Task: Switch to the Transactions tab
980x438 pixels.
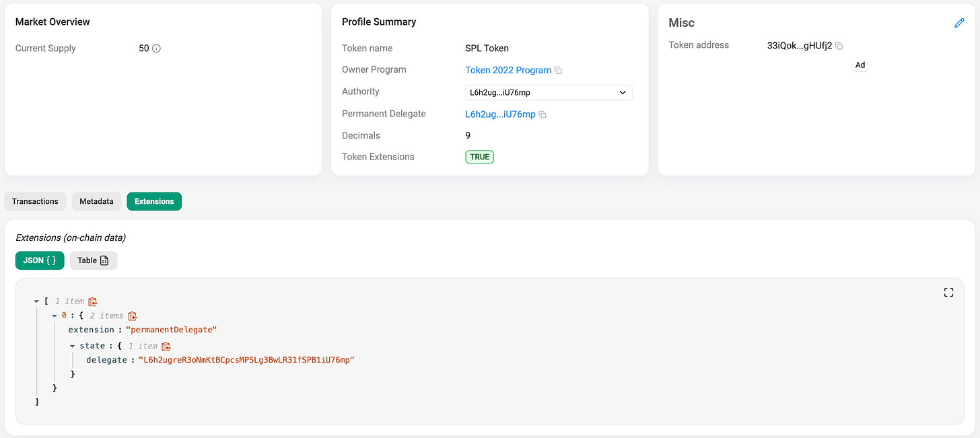Action: (34, 201)
